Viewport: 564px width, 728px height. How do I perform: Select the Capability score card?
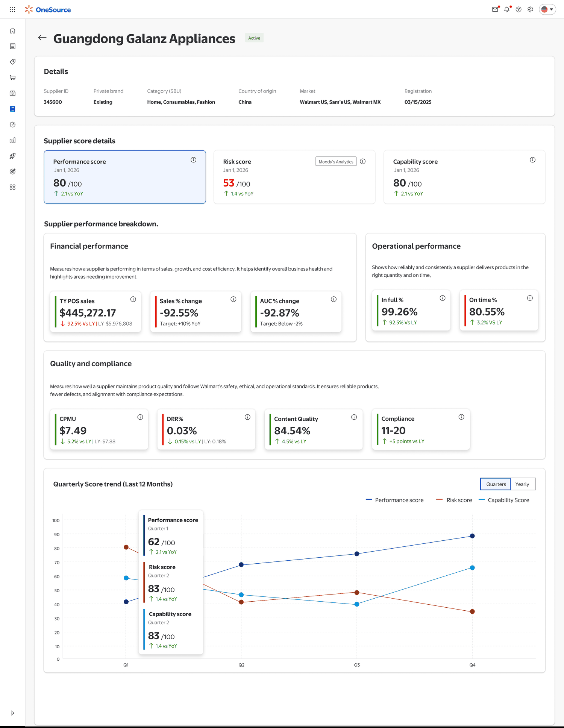[464, 177]
